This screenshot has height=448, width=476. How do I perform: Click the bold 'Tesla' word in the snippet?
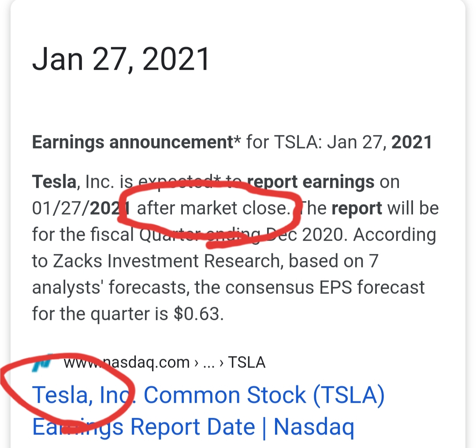point(54,181)
